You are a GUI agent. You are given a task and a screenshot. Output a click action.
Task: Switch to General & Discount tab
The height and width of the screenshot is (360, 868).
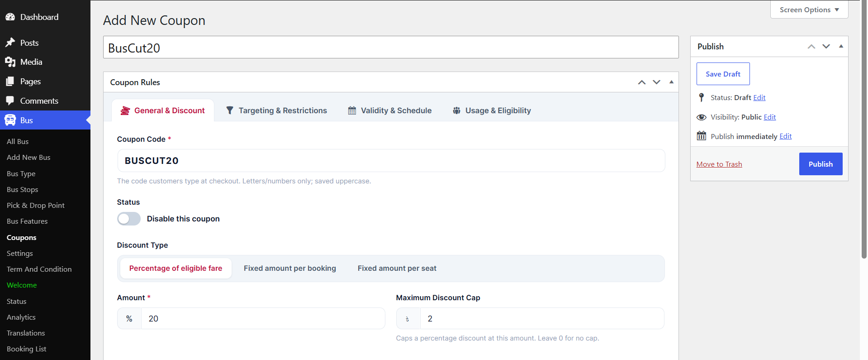163,110
